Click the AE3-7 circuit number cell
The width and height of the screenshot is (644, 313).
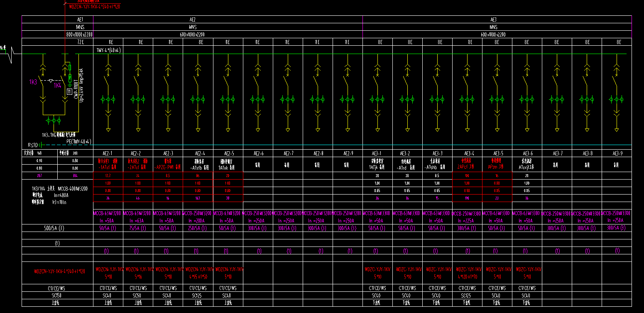pyautogui.click(x=556, y=153)
